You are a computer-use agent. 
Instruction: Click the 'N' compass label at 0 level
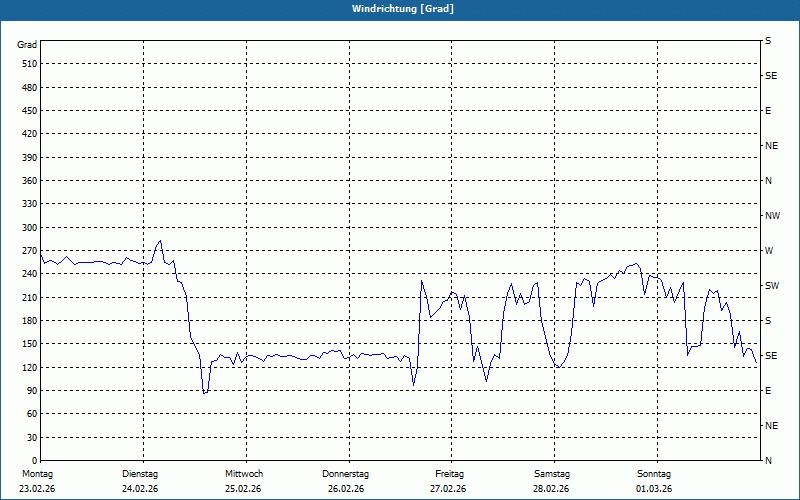pyautogui.click(x=768, y=460)
